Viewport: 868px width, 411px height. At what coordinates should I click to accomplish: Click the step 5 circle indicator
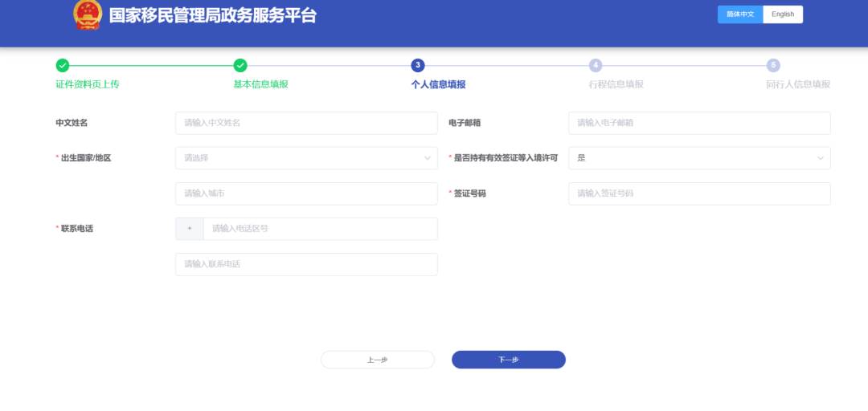(x=773, y=66)
